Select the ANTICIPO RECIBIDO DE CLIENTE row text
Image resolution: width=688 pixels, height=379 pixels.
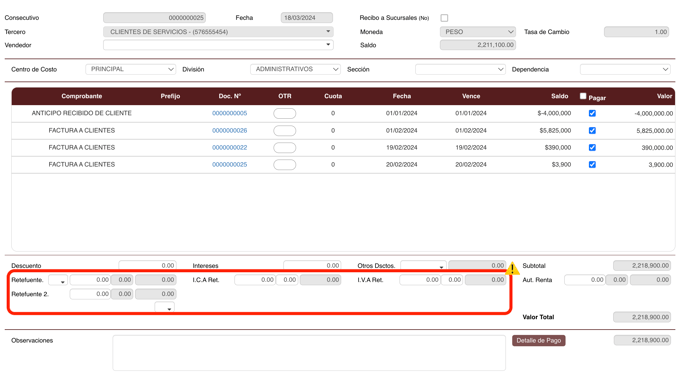coord(82,113)
